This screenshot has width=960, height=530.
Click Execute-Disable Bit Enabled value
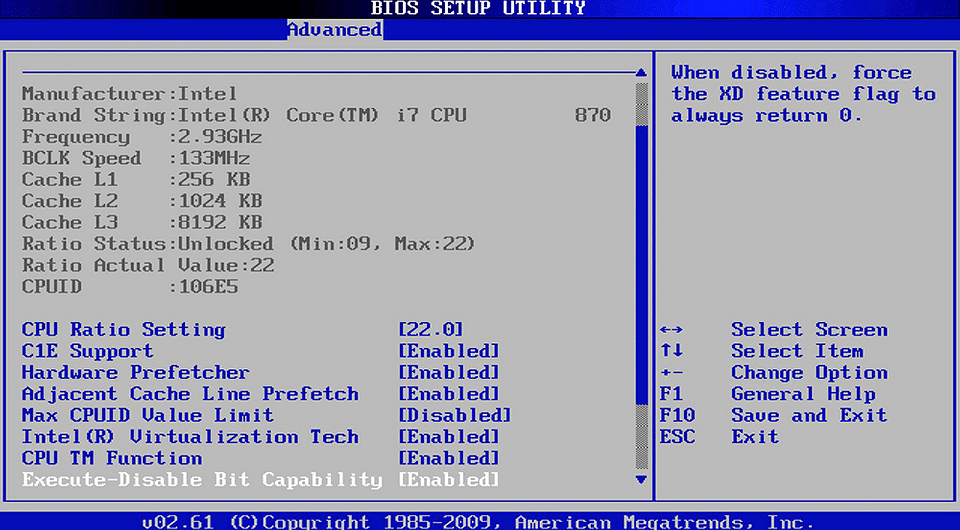click(x=448, y=480)
